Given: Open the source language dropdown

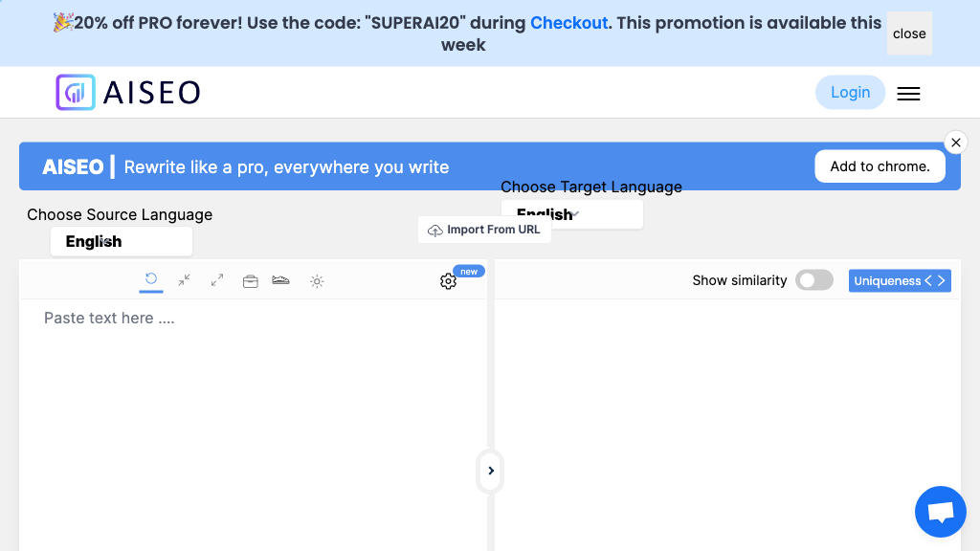Looking at the screenshot, I should coord(122,242).
